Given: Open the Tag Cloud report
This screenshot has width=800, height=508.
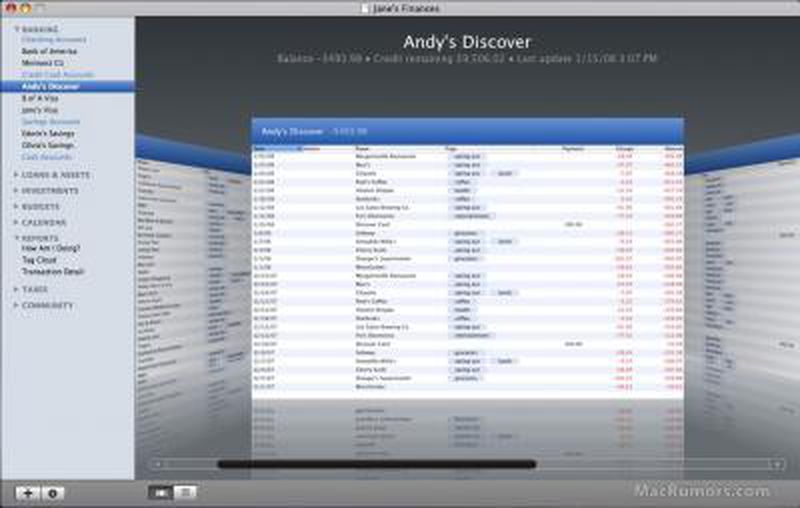Looking at the screenshot, I should (39, 260).
